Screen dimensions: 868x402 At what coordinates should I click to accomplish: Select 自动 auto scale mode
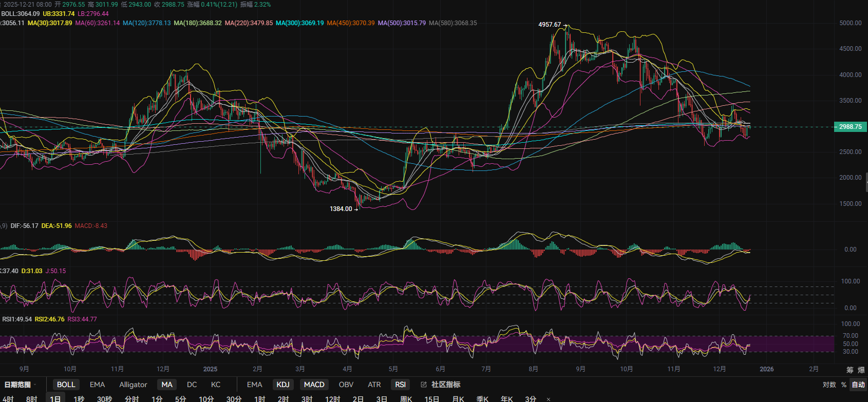[x=858, y=385]
